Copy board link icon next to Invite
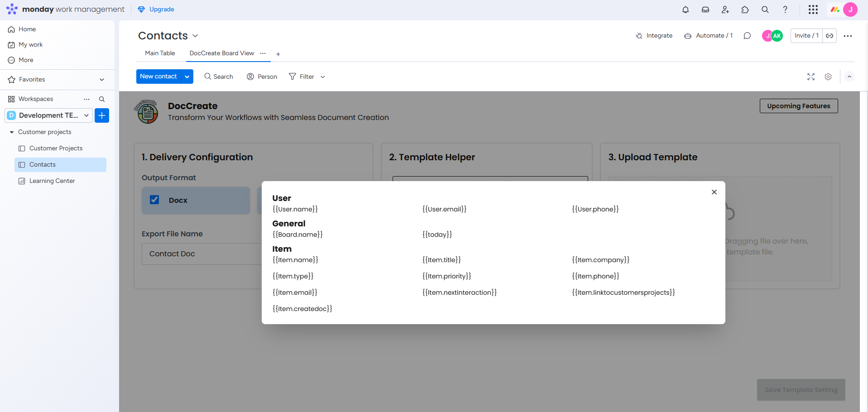Screen dimensions: 868x412 click(830, 36)
